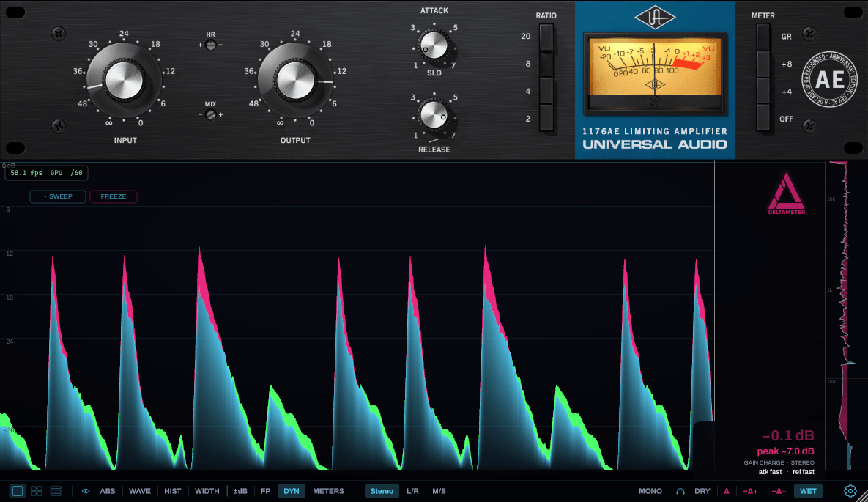Screen dimensions: 868x502
Task: Select the single-pane layout icon
Action: 18,491
